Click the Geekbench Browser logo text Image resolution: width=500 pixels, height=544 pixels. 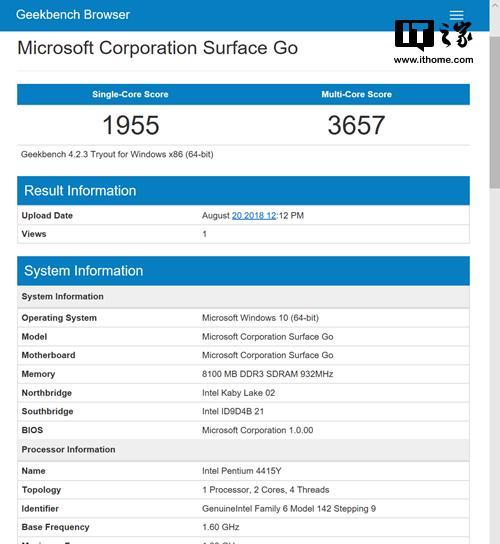click(x=73, y=15)
